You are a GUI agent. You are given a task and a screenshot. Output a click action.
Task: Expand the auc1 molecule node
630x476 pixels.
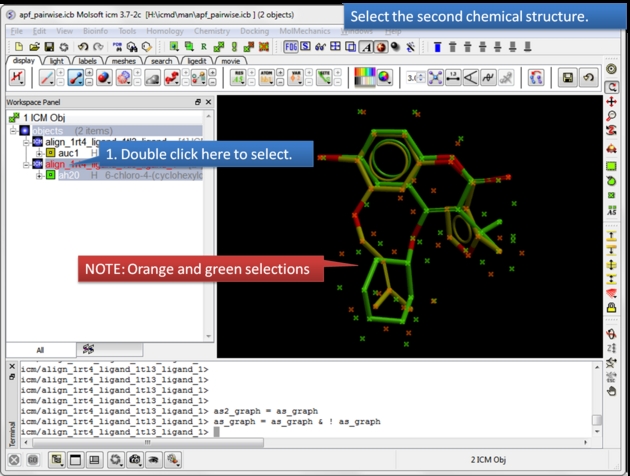click(x=38, y=153)
